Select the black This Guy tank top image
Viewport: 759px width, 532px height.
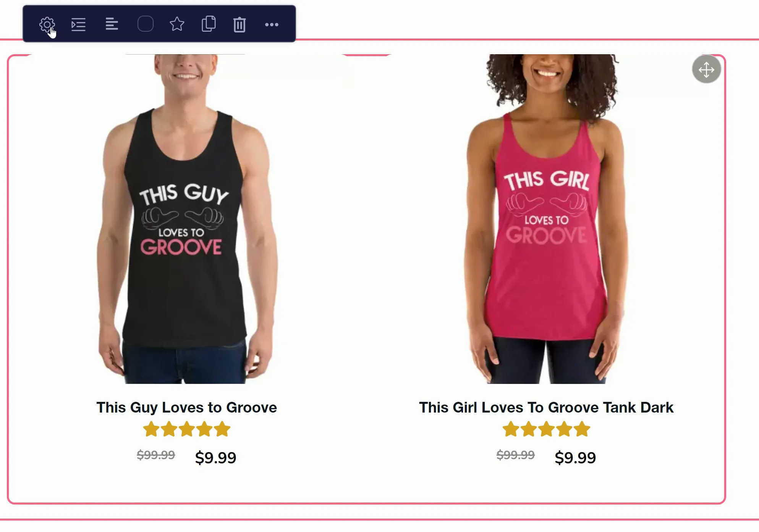186,219
